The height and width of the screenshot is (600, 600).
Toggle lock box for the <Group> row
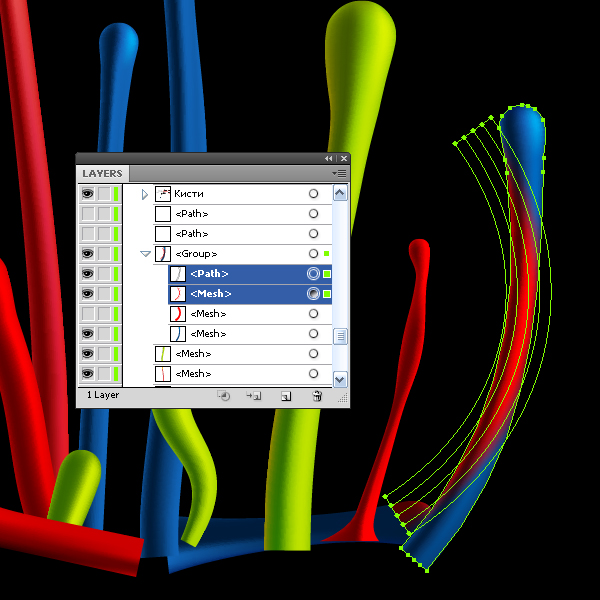[x=104, y=253]
